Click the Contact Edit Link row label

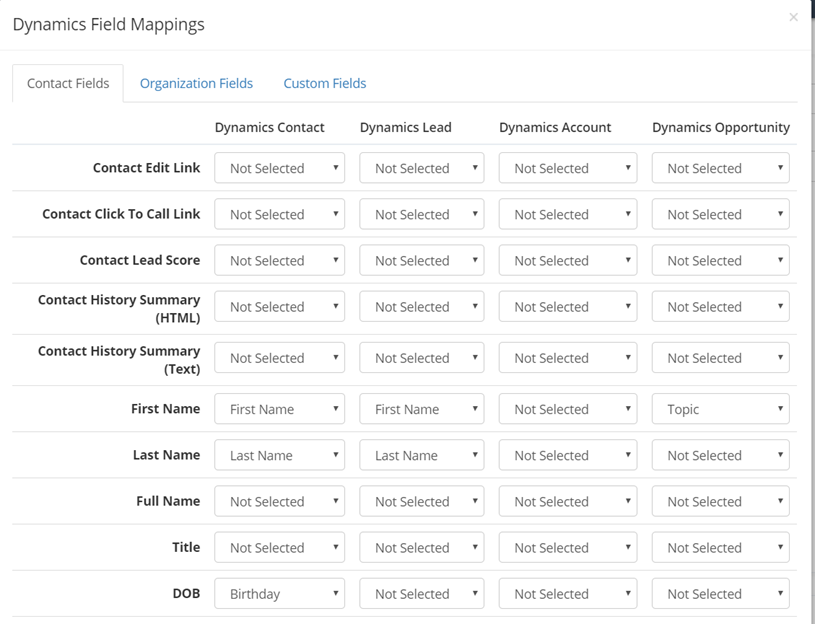[147, 168]
